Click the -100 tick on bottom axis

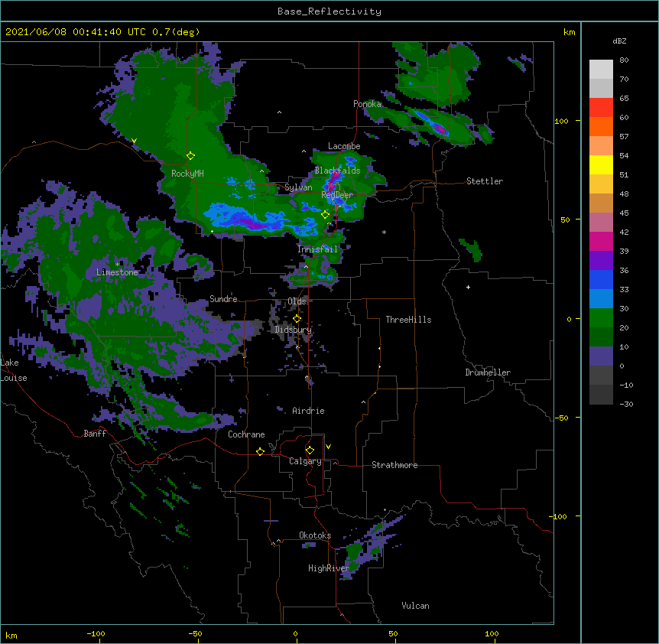pos(96,633)
